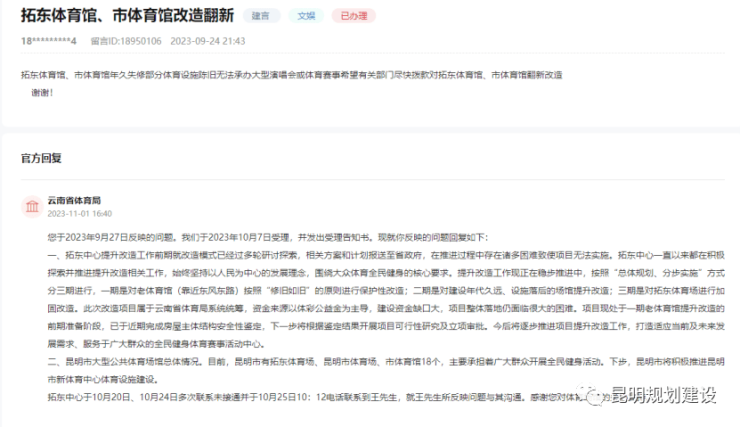Select the 建言 tag
Image resolution: width=740 pixels, height=427 pixels.
click(x=261, y=16)
